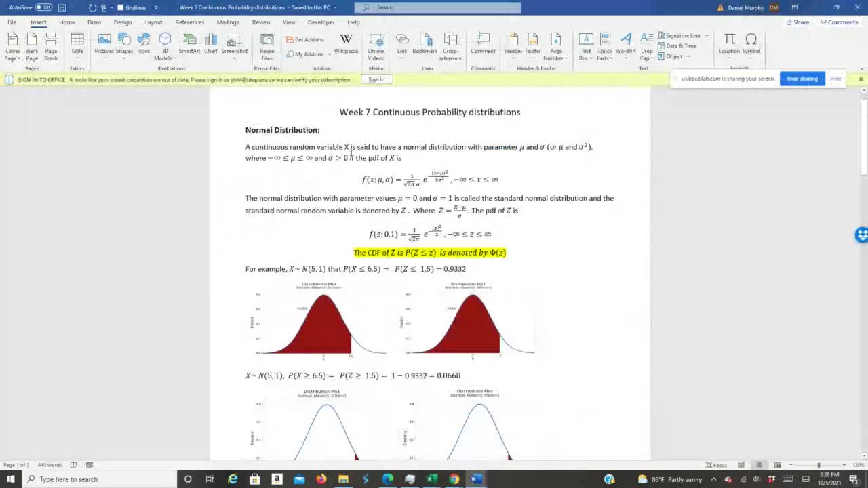Click Stop sharing button

tap(802, 79)
